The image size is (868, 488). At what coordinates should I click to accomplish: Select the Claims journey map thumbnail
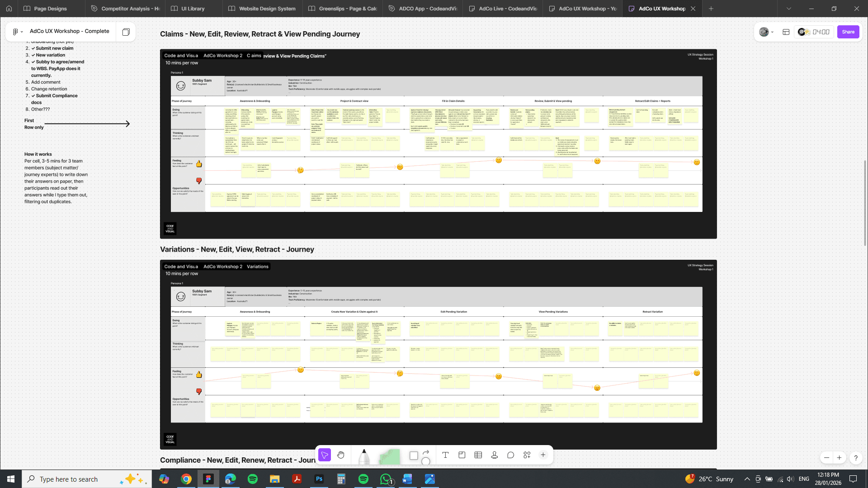click(438, 144)
